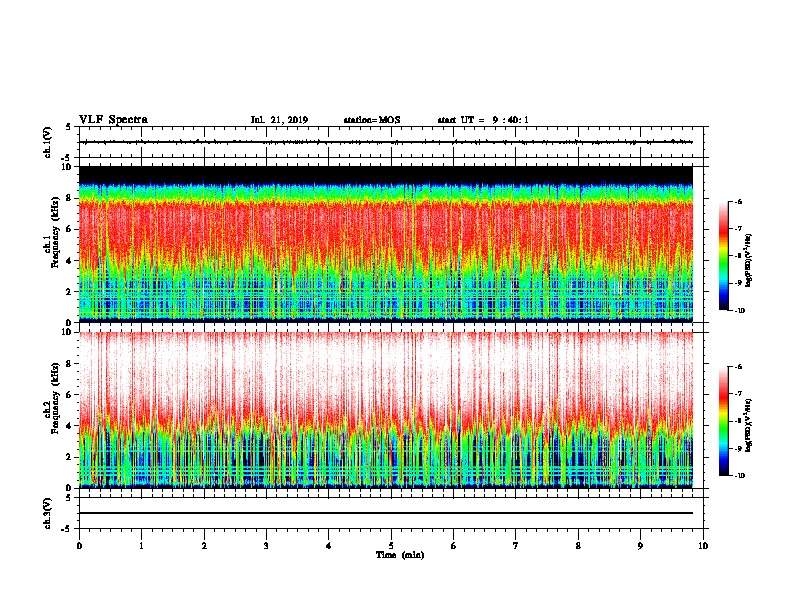Click time tick label "4" on x-axis

pos(329,546)
